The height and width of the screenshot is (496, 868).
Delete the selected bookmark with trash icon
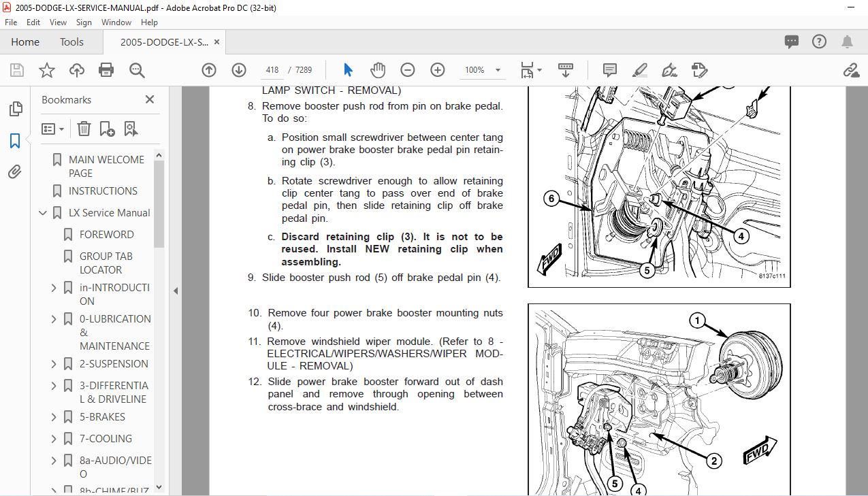coord(84,129)
